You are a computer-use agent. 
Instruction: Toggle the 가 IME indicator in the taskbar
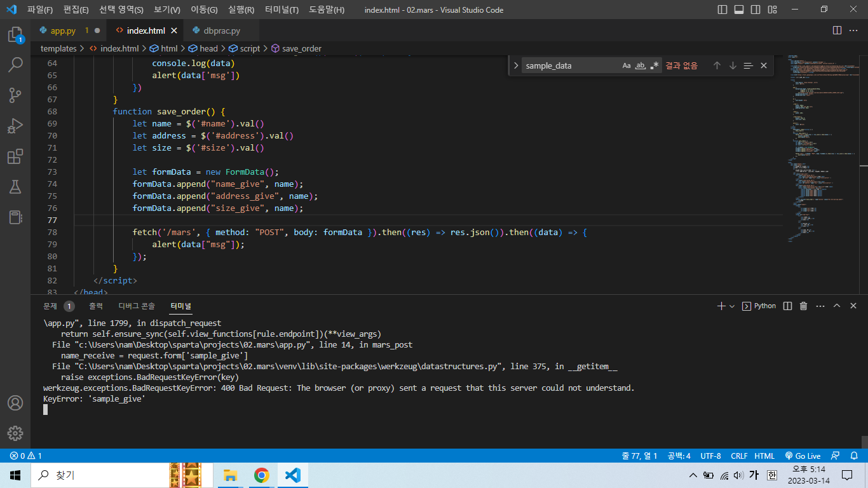pyautogui.click(x=754, y=475)
